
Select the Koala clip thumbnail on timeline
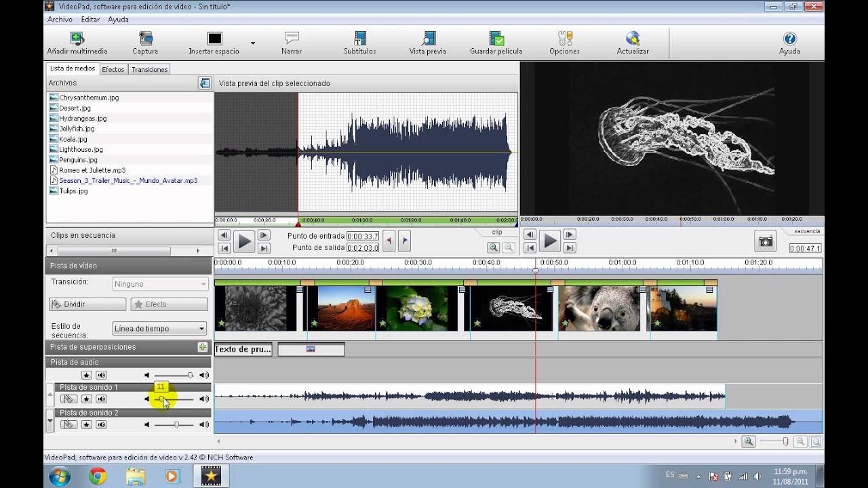[x=599, y=308]
